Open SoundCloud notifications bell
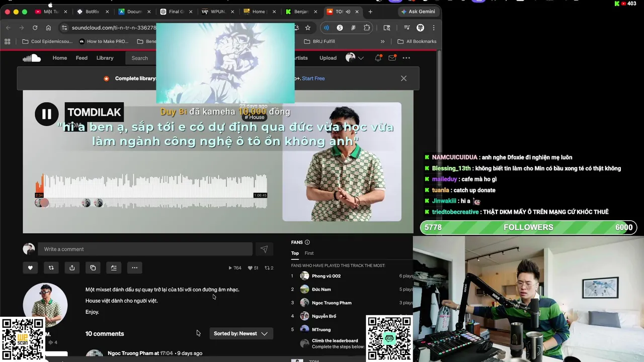The width and height of the screenshot is (644, 362). [x=378, y=58]
